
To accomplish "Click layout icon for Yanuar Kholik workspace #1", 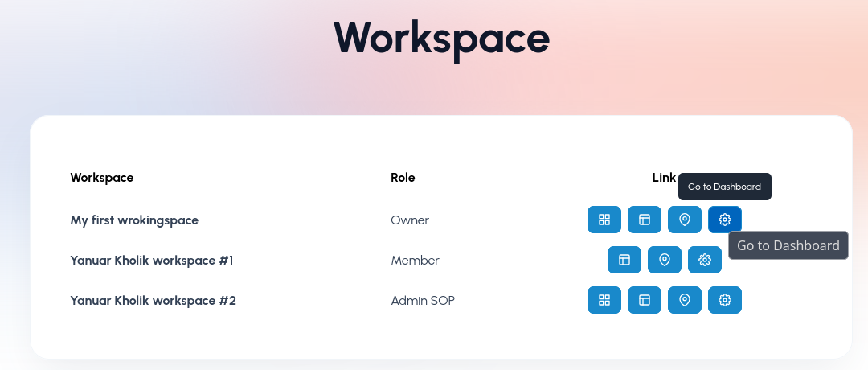I will pos(624,260).
